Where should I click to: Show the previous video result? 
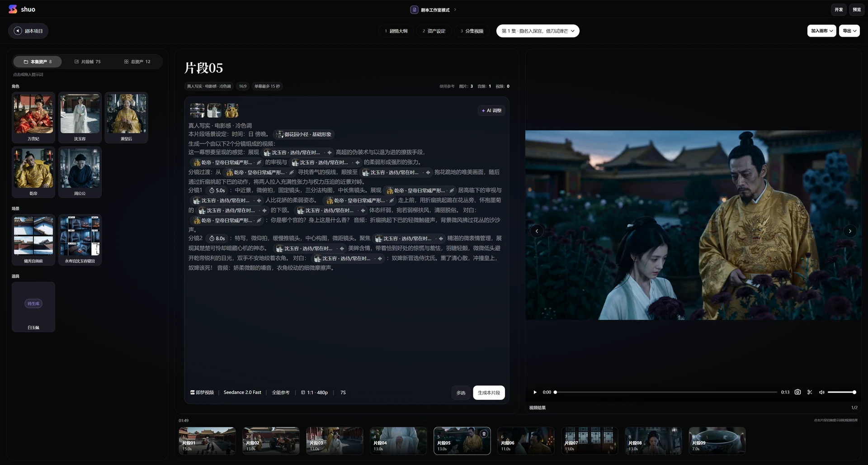[x=537, y=231]
